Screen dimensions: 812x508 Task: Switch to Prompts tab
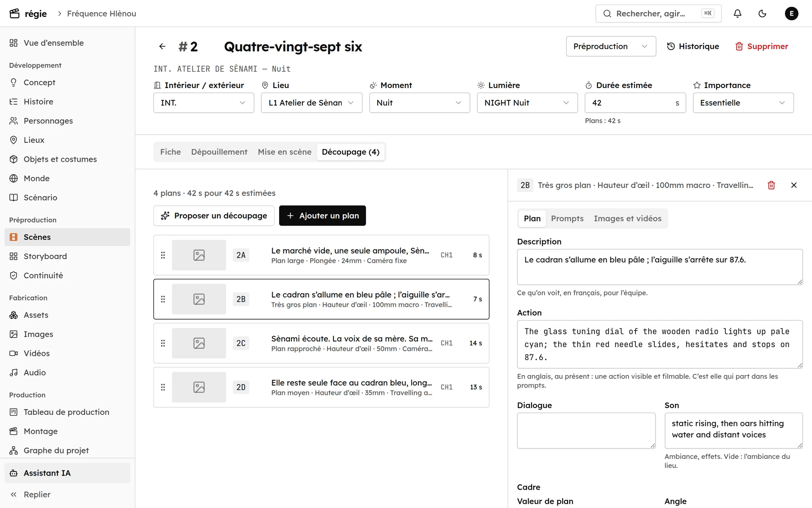coord(567,218)
